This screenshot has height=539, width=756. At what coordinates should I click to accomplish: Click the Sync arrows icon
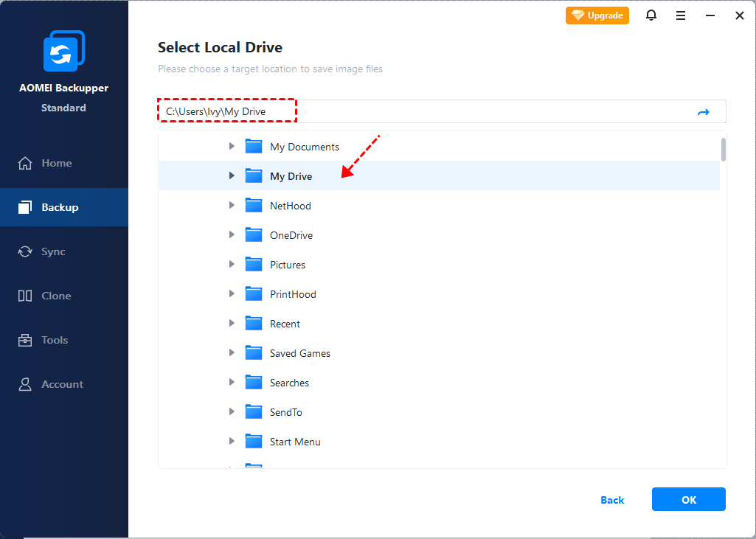25,251
